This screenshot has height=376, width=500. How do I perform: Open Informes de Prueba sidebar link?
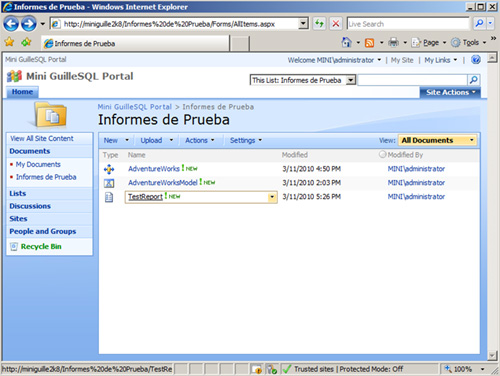(x=46, y=177)
